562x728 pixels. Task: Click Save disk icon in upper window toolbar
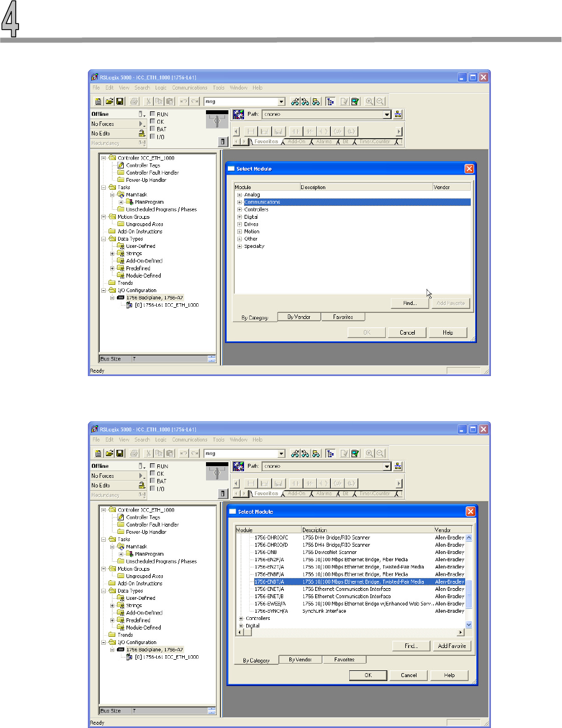click(x=119, y=101)
